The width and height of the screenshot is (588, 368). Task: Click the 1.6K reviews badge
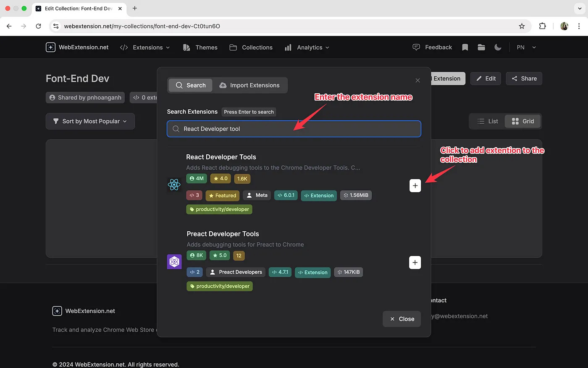click(x=242, y=179)
